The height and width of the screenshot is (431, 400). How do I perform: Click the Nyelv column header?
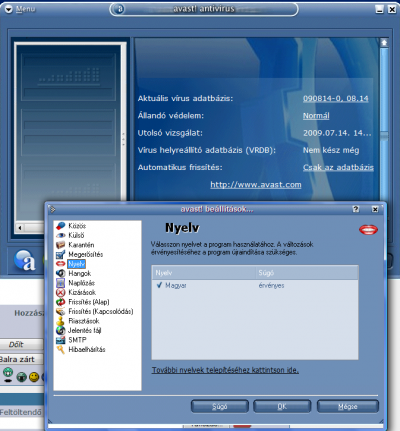(x=204, y=273)
